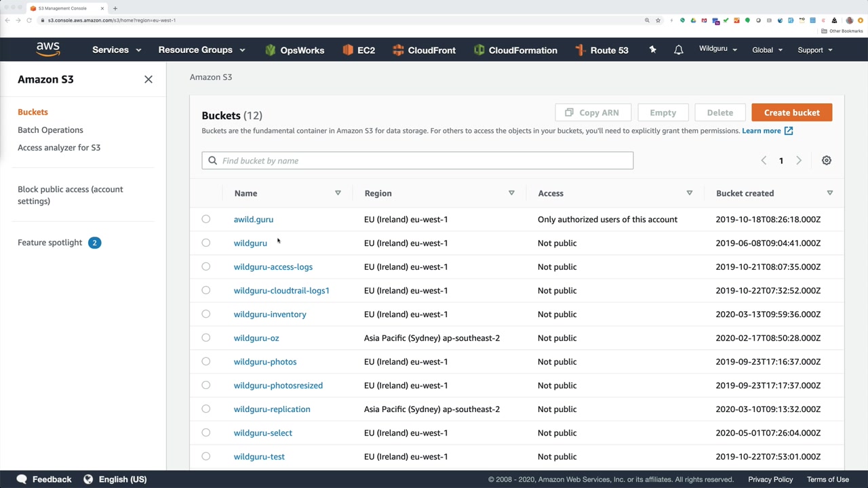Open the notifications bell icon
The width and height of the screenshot is (868, 488).
[x=678, y=50]
